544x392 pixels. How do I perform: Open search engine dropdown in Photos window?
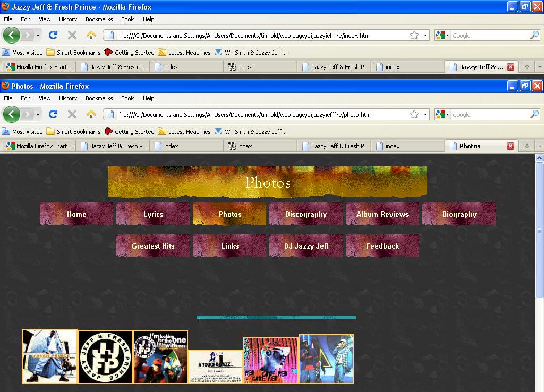443,114
